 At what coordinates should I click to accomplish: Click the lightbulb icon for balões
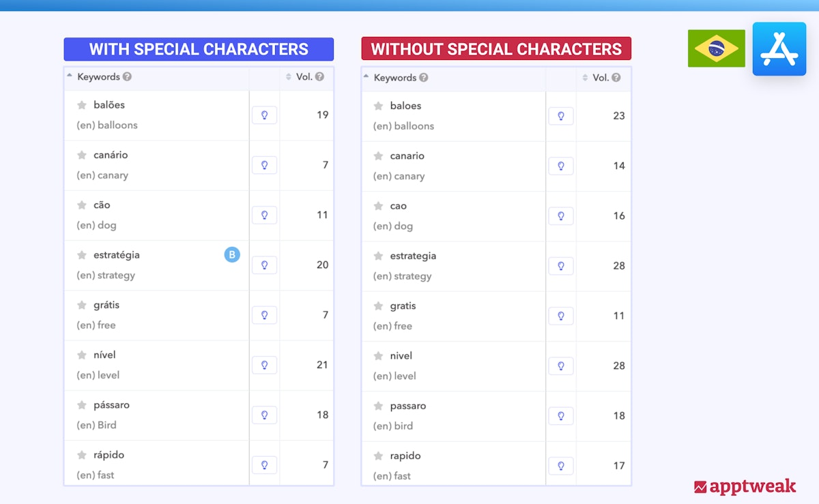pos(264,115)
